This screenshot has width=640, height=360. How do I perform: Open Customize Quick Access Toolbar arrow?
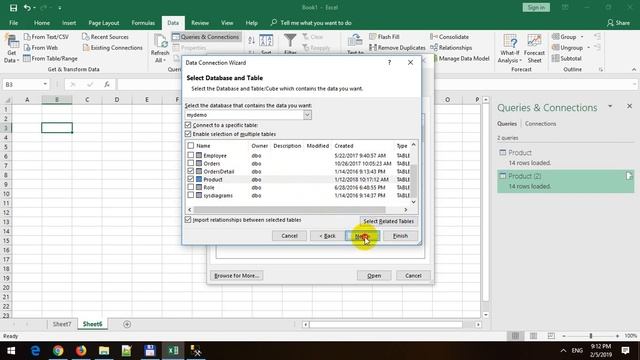click(x=60, y=8)
